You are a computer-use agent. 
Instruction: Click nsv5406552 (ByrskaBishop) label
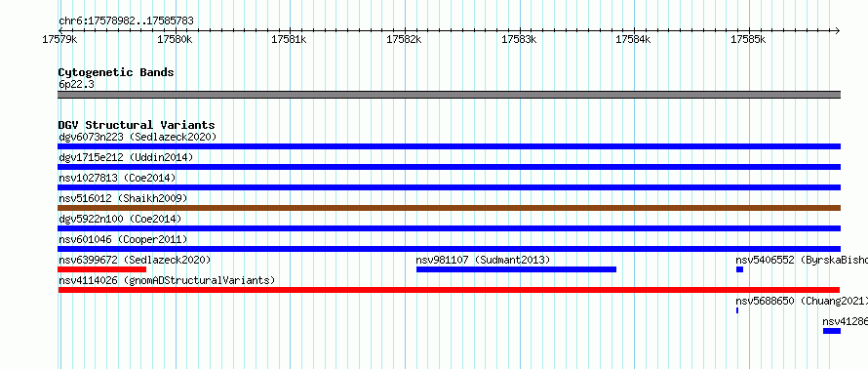coord(802,260)
